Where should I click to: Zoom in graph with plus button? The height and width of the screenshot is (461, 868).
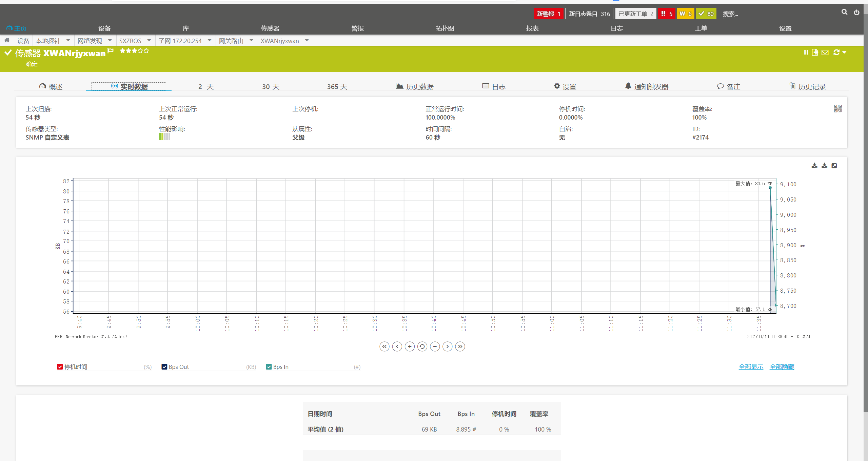[x=410, y=347]
